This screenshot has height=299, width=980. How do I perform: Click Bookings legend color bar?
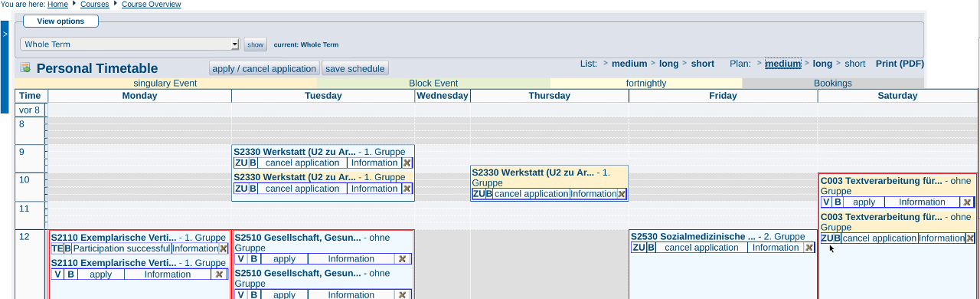[x=833, y=83]
